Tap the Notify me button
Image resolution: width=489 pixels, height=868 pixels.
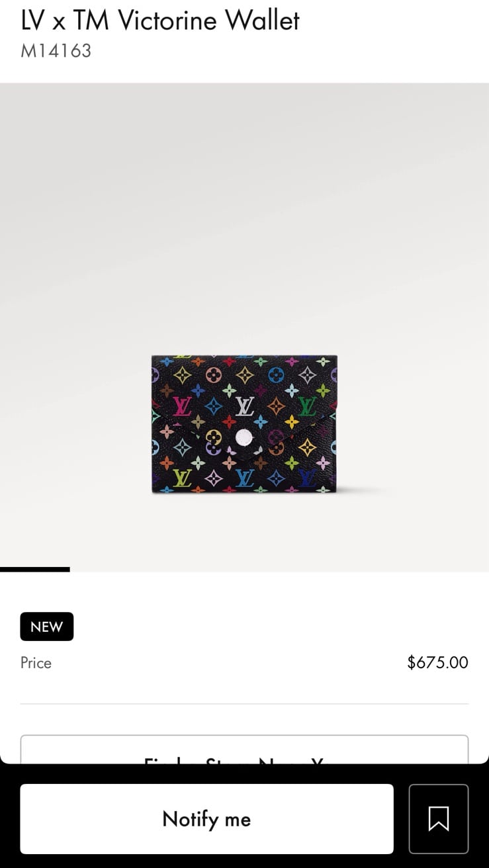coord(206,819)
